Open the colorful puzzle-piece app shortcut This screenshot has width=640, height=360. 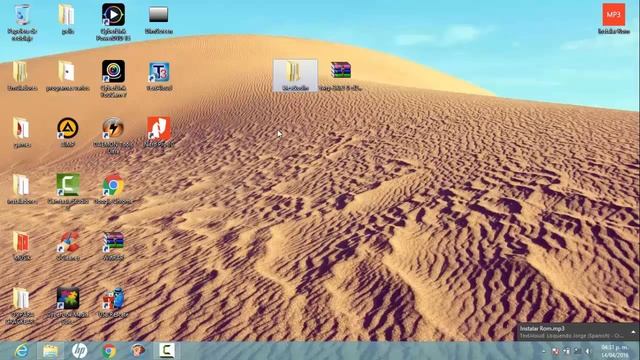68,306
